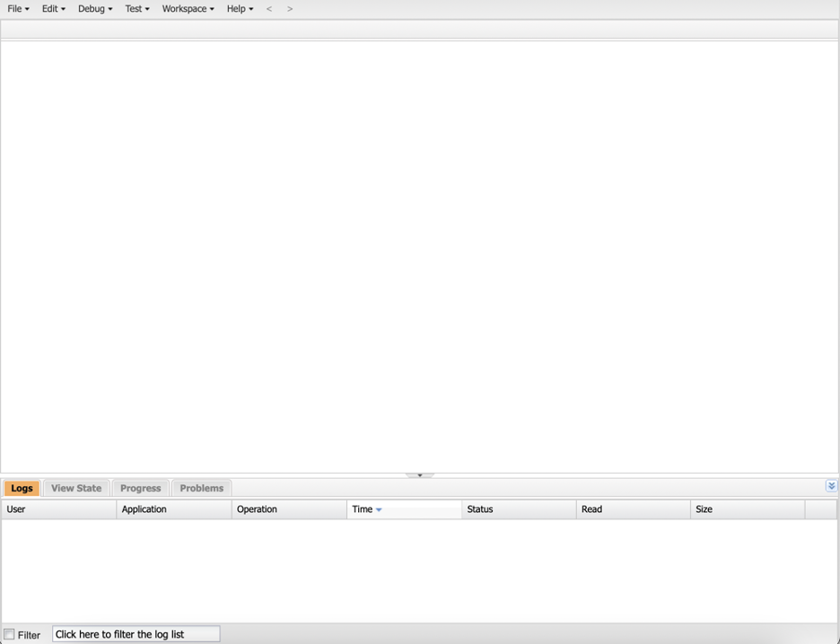This screenshot has height=644, width=840.
Task: Sort logs by Operation column
Action: (x=289, y=509)
